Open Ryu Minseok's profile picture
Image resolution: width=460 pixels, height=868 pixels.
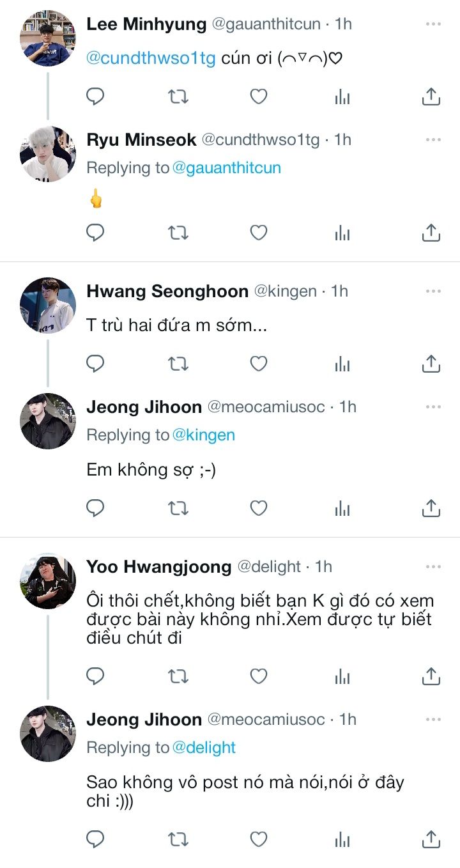pos(48,153)
